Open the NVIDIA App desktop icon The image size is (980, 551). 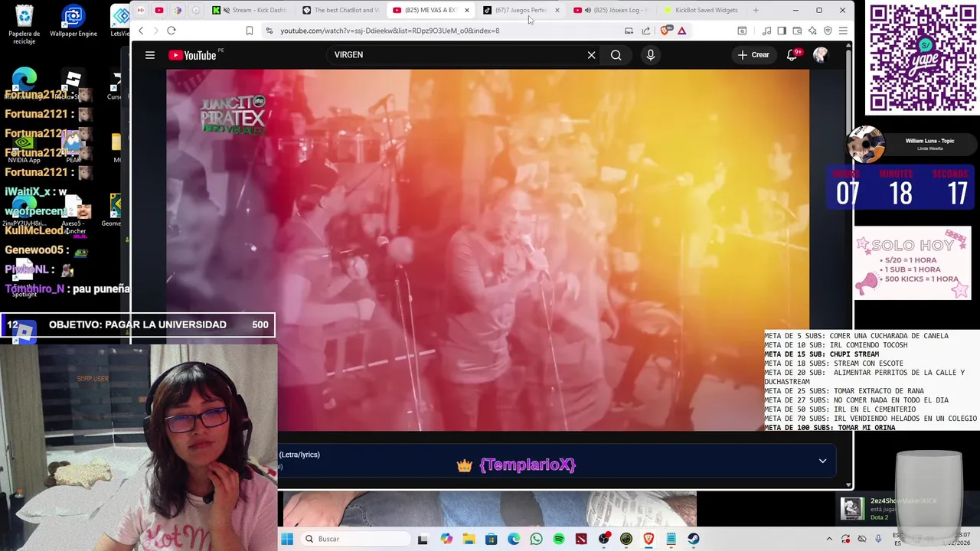[24, 149]
